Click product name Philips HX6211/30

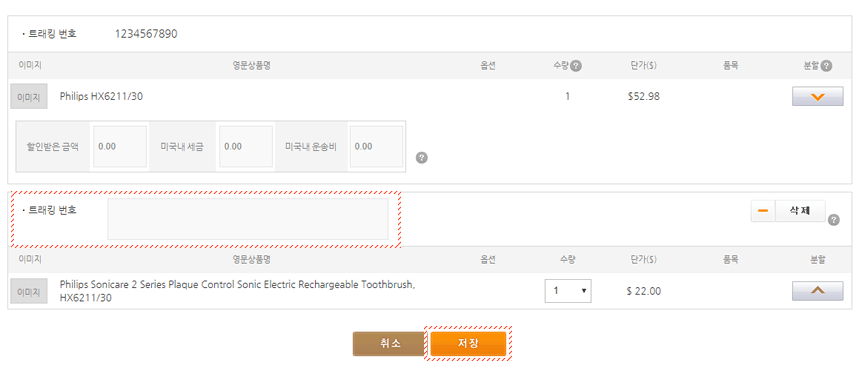coord(101,97)
